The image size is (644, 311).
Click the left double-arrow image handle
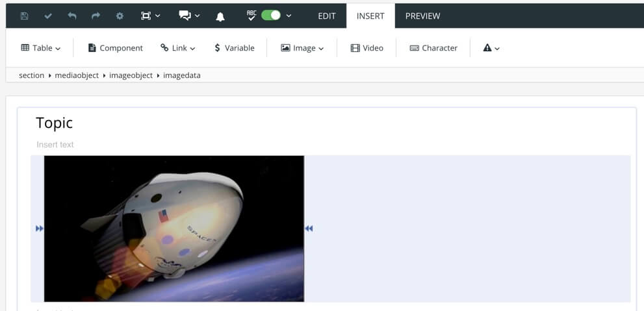coord(40,229)
